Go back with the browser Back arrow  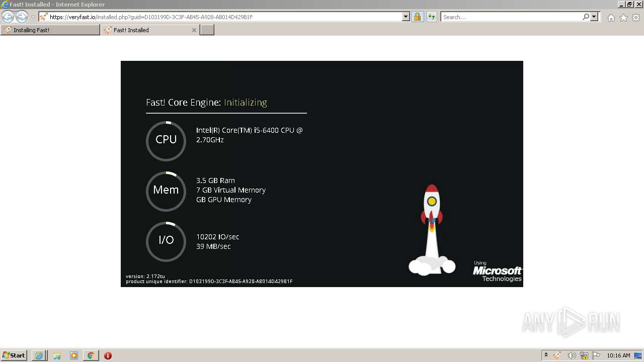8,17
